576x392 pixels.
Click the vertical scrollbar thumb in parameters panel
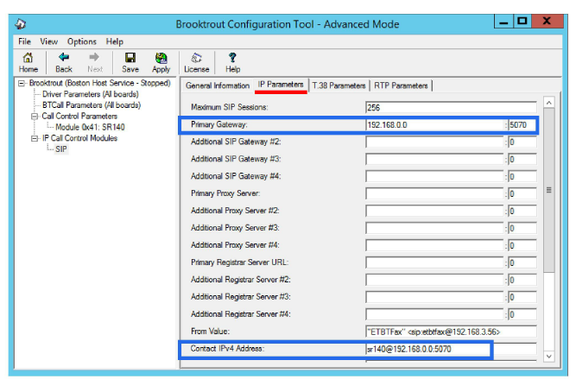point(549,190)
